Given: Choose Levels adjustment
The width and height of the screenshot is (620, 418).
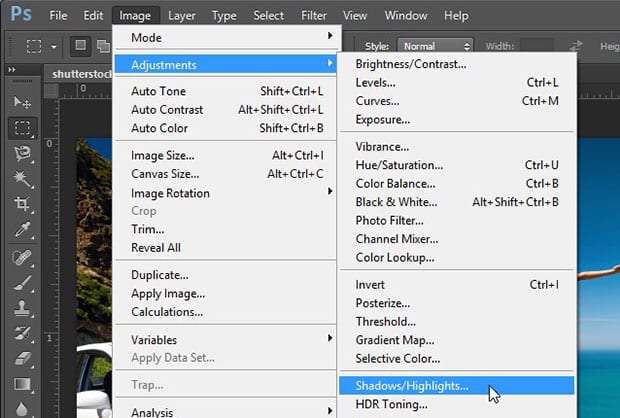Looking at the screenshot, I should (x=456, y=83).
